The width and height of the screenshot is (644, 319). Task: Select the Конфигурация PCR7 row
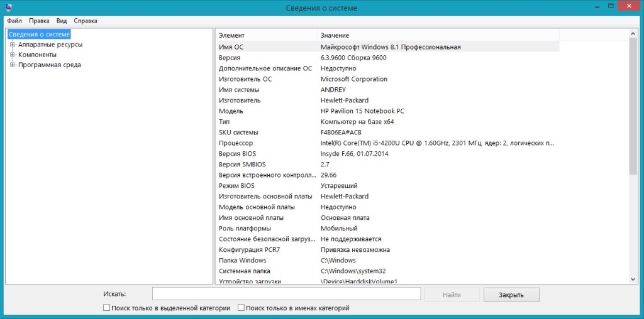(387, 250)
